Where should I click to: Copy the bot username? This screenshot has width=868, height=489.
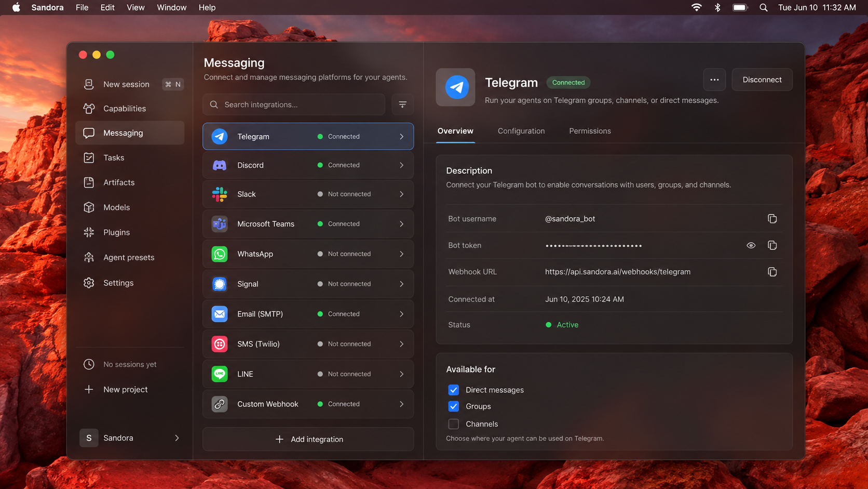(x=772, y=219)
